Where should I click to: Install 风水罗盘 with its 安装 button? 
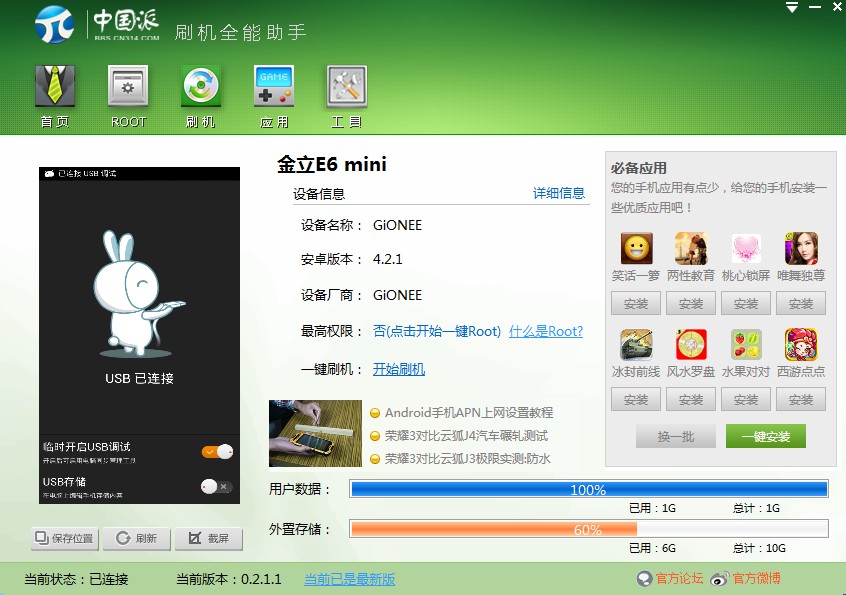point(691,400)
